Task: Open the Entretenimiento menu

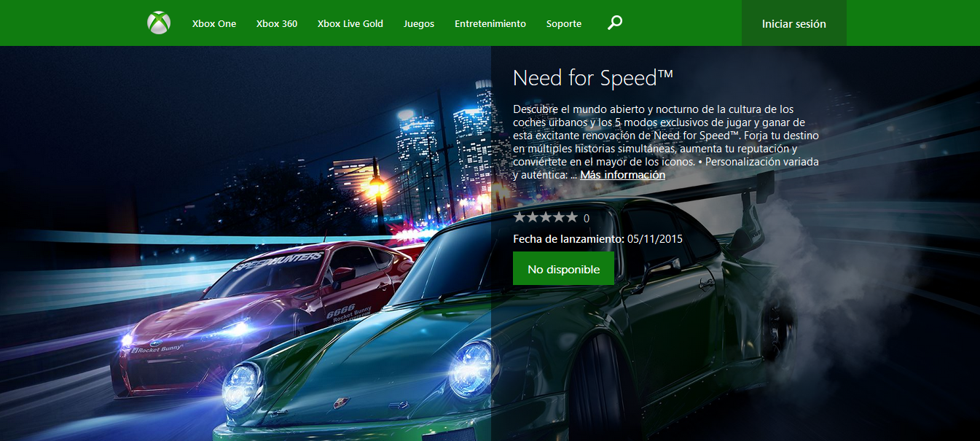Action: 490,24
